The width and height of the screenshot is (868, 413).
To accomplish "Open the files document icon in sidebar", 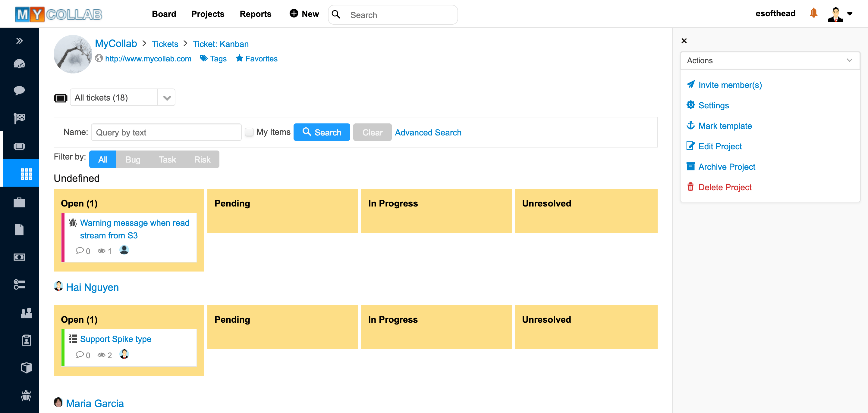I will click(x=20, y=230).
